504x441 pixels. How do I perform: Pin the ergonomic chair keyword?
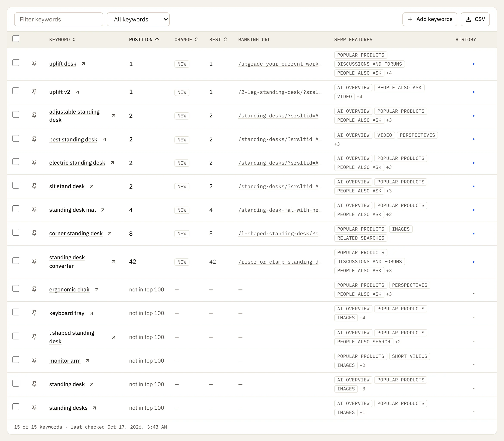coord(34,289)
